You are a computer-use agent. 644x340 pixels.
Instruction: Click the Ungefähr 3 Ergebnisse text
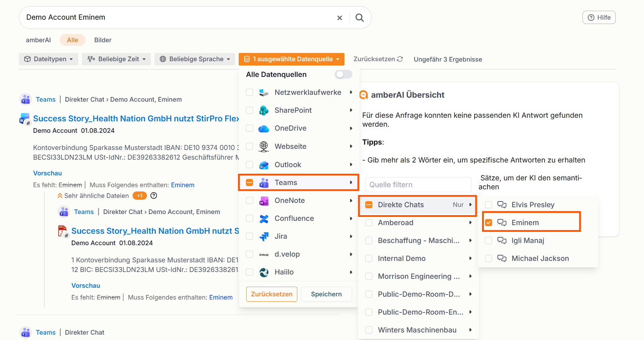[x=448, y=59]
